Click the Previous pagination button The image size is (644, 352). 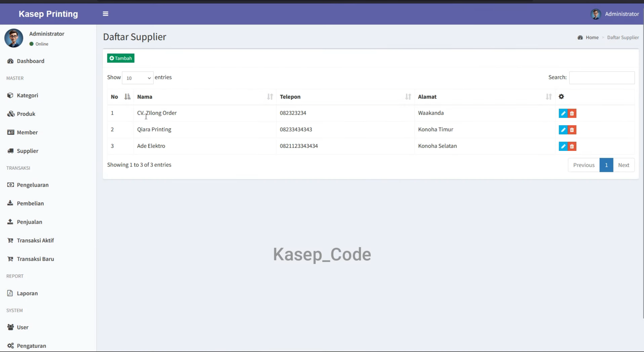point(584,165)
